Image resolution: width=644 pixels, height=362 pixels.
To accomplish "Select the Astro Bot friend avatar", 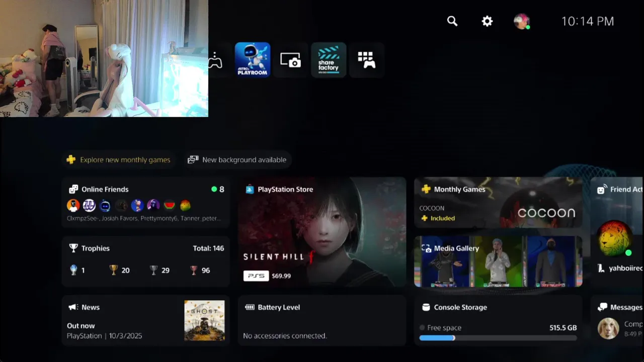I will 105,205.
